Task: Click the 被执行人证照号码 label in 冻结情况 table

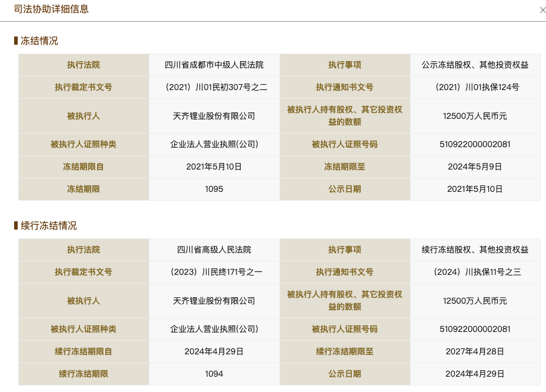Action: click(345, 144)
